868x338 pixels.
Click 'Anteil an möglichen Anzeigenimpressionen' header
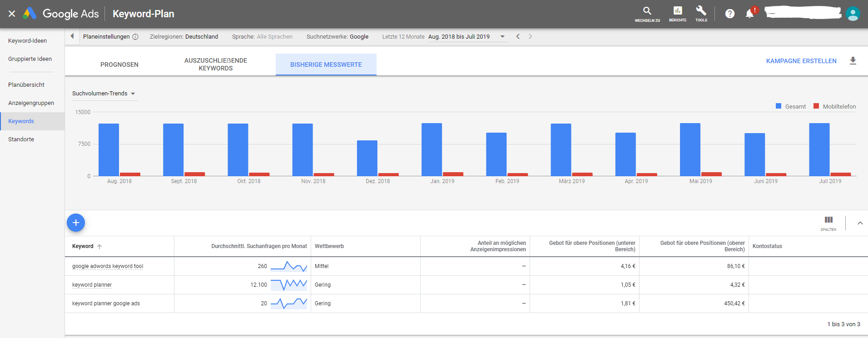pos(498,246)
